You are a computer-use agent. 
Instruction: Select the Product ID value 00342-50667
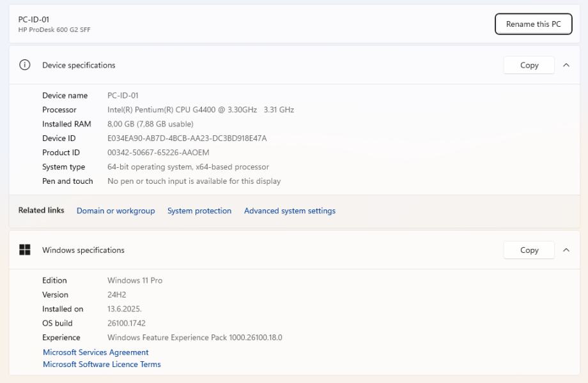[x=159, y=153]
